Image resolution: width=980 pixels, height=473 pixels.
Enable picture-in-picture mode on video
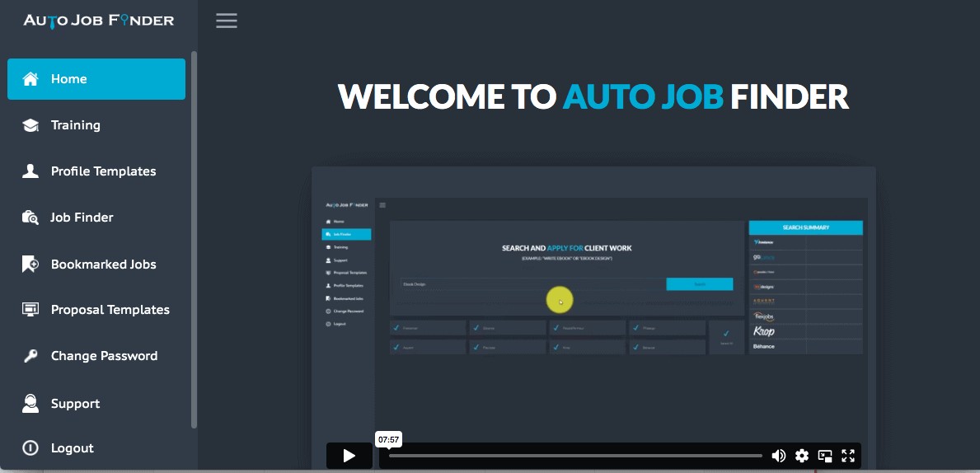(x=825, y=456)
